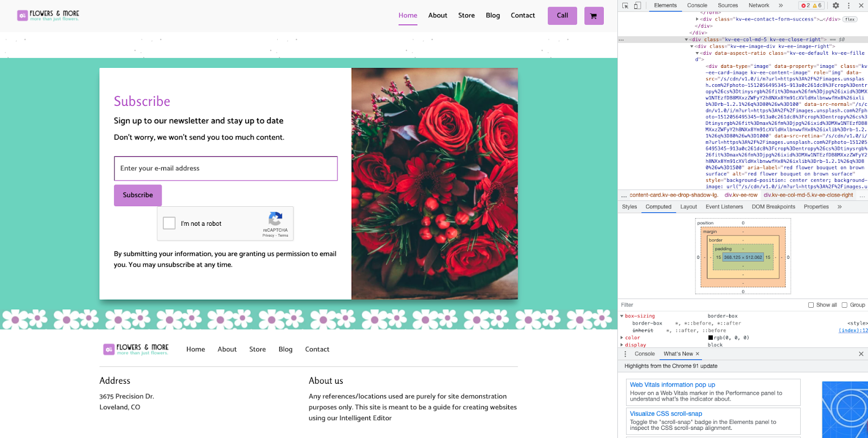Click the Flowers & More footer logo
868x438 pixels.
tap(136, 349)
